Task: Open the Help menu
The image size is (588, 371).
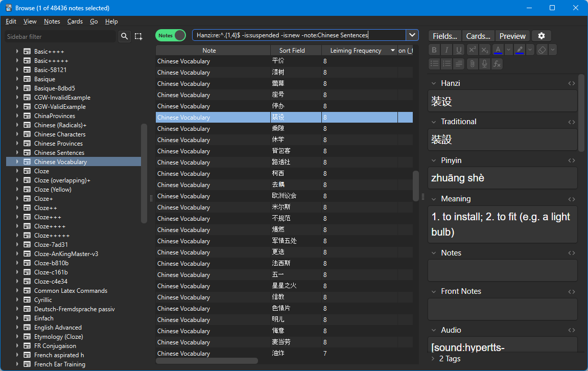Action: tap(111, 21)
